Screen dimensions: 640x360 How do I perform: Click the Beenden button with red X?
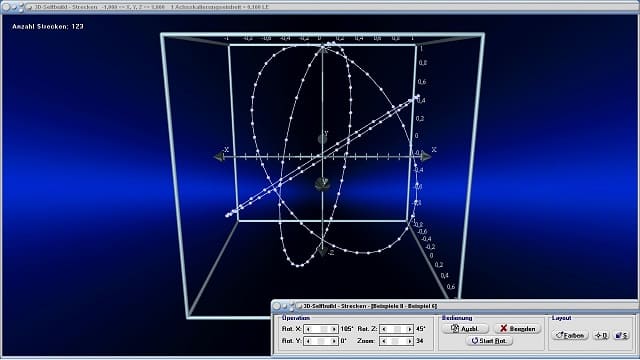click(518, 329)
